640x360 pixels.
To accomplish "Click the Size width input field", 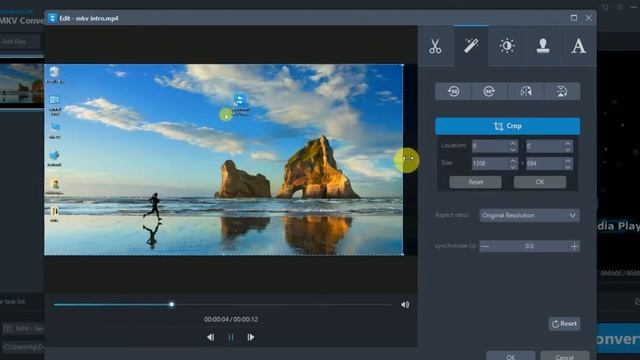I will point(490,164).
